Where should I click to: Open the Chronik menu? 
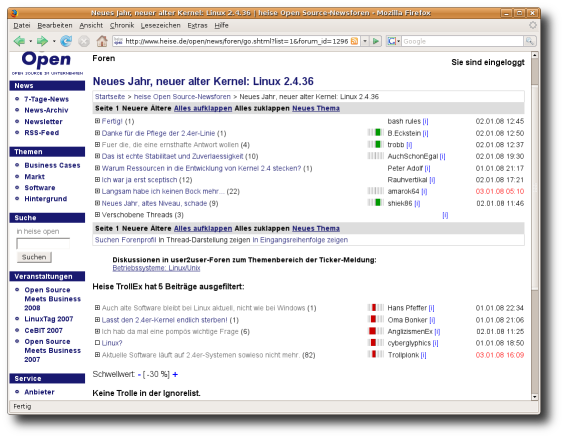click(x=122, y=26)
